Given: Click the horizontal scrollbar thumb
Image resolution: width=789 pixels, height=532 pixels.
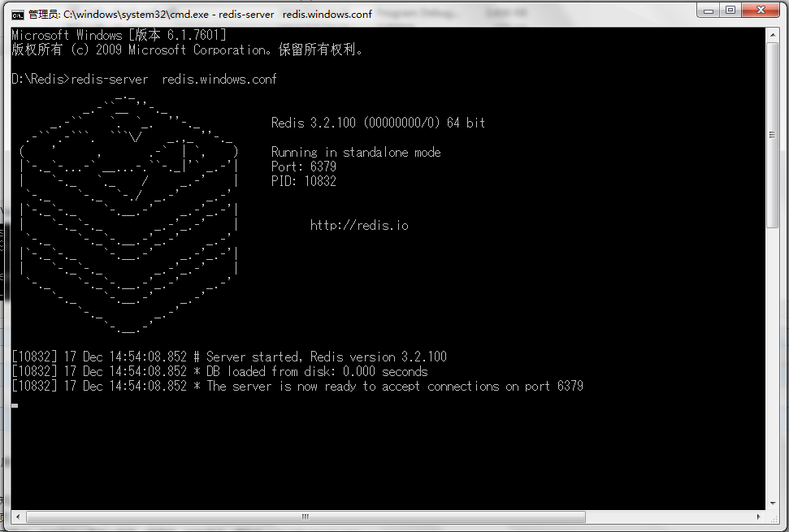Looking at the screenshot, I should point(306,517).
